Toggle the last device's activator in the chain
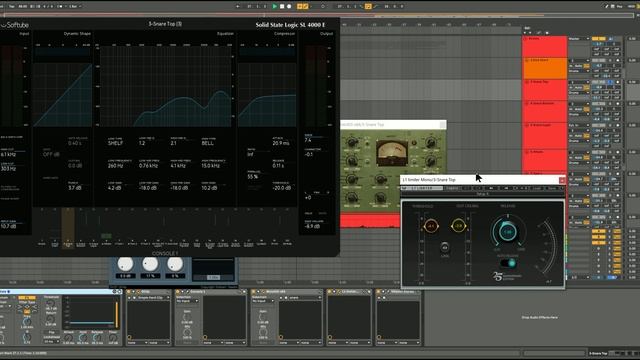This screenshot has width=640, height=360. click(379, 292)
